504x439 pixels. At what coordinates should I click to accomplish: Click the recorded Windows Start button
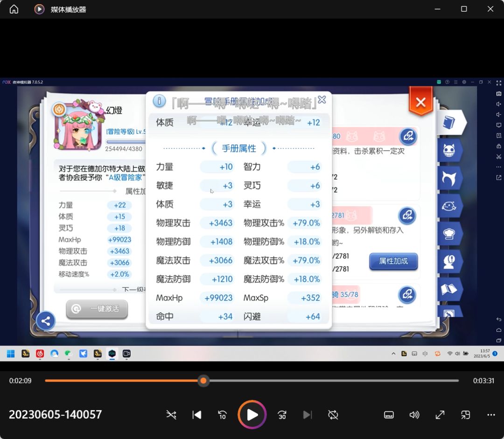point(11,354)
